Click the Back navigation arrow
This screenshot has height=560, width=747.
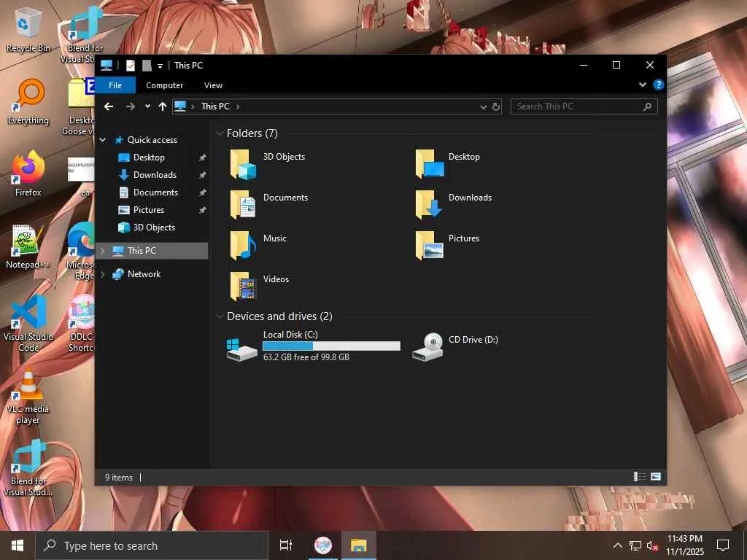tap(109, 106)
